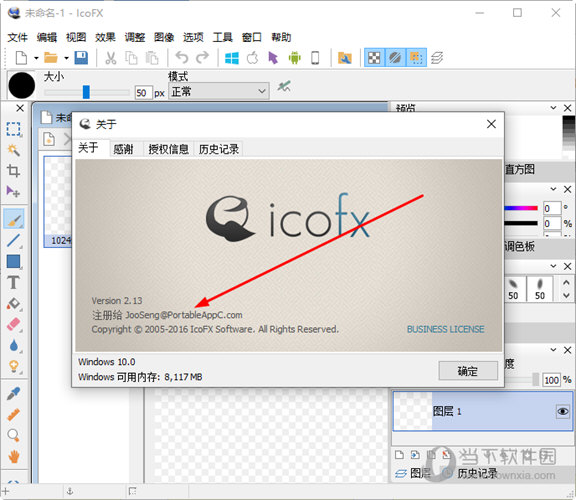Open the batch process folder-wrench icon

click(x=345, y=58)
